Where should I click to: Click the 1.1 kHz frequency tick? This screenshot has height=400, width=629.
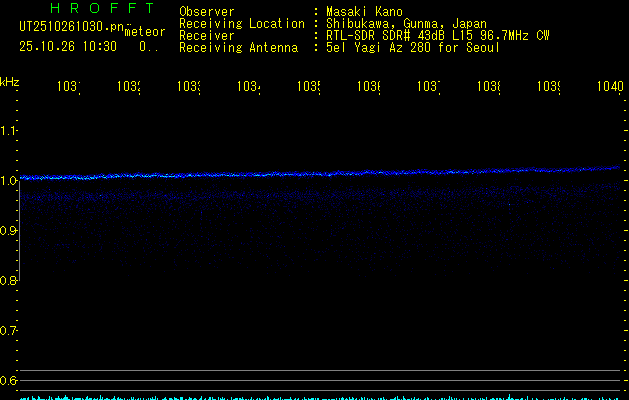[x=9, y=131]
